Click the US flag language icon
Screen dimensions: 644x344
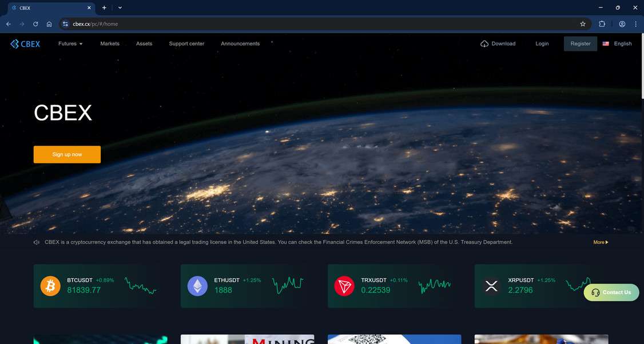click(606, 43)
